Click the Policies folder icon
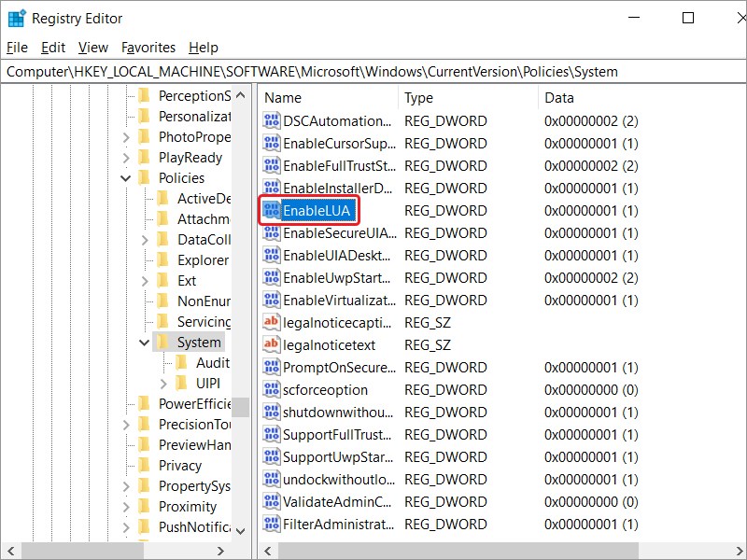This screenshot has height=560, width=747. (x=144, y=178)
